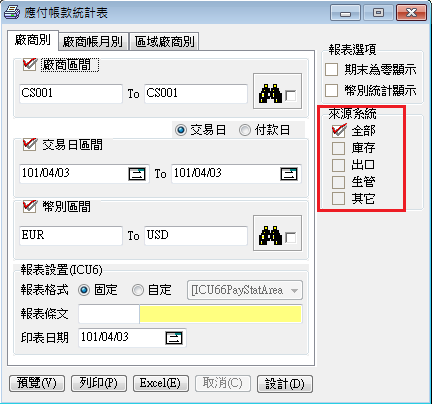Open currency lookup binoculars icon

270,235
